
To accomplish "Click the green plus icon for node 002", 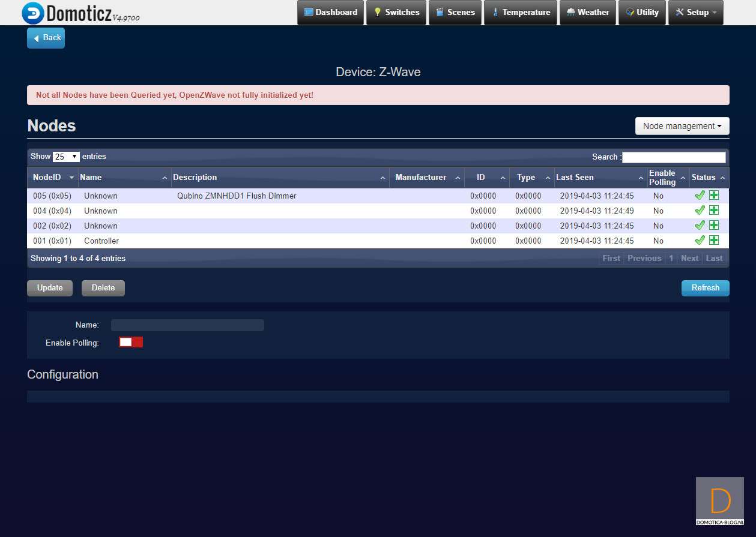I will tap(713, 225).
